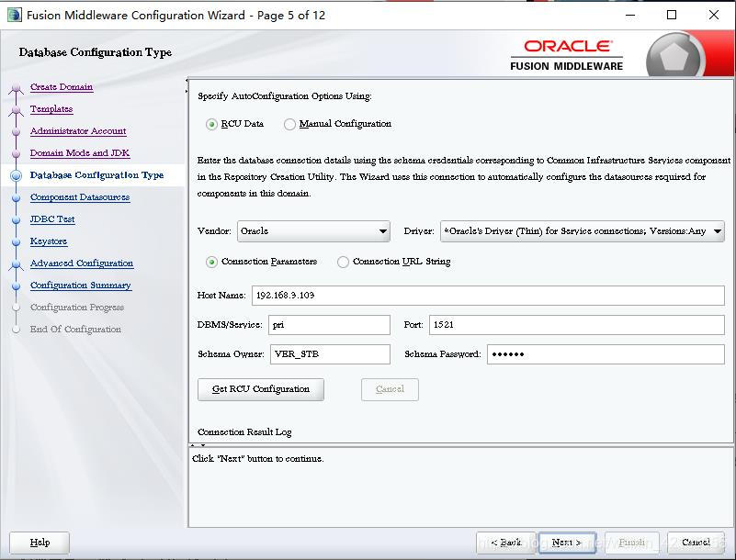The width and height of the screenshot is (736, 560).
Task: Click the Configuration Summary step bullet
Action: pos(16,286)
